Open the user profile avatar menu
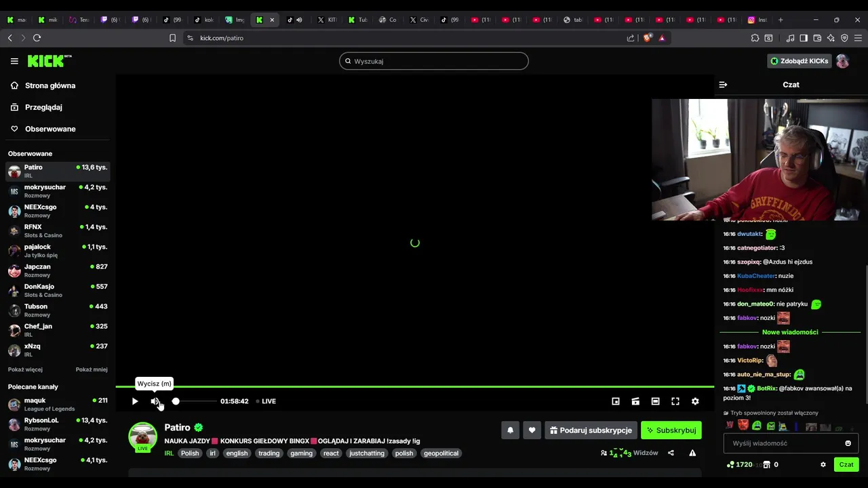The image size is (868, 488). [x=843, y=61]
